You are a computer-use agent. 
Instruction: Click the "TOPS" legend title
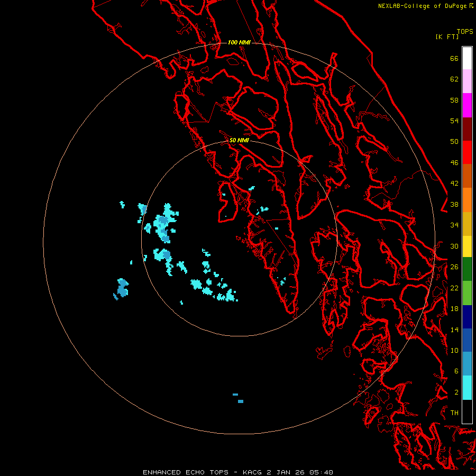(465, 32)
